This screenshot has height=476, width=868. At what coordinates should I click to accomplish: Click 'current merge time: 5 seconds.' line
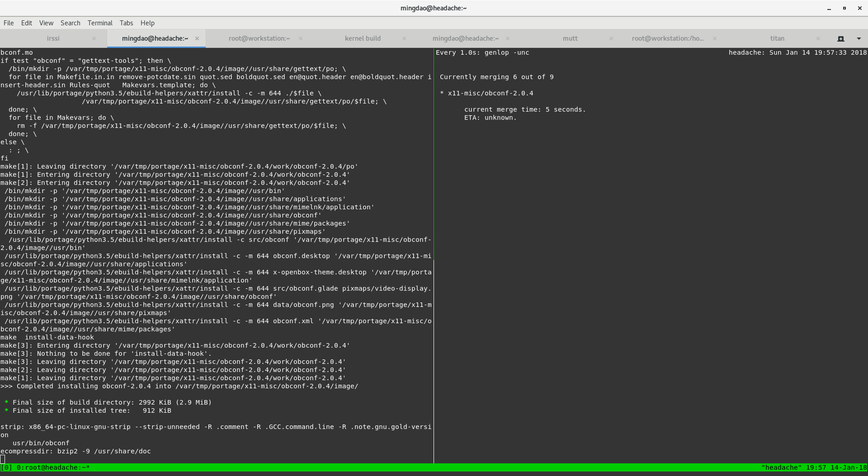525,109
